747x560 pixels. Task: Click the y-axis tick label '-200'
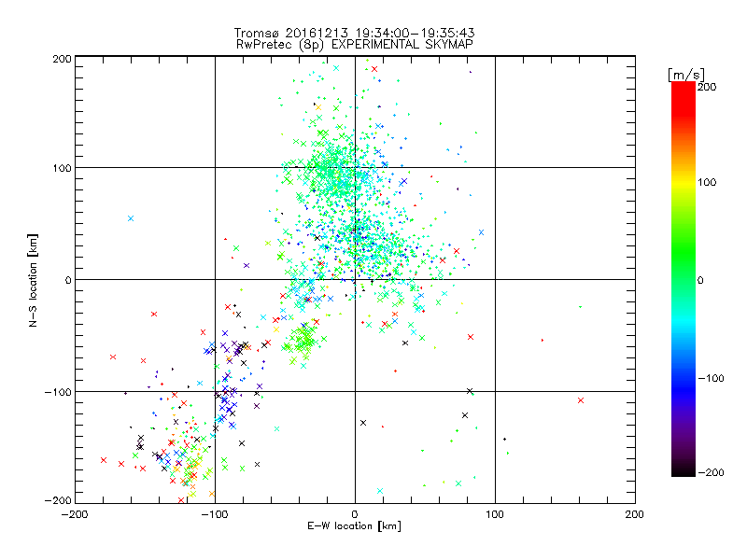[58, 500]
